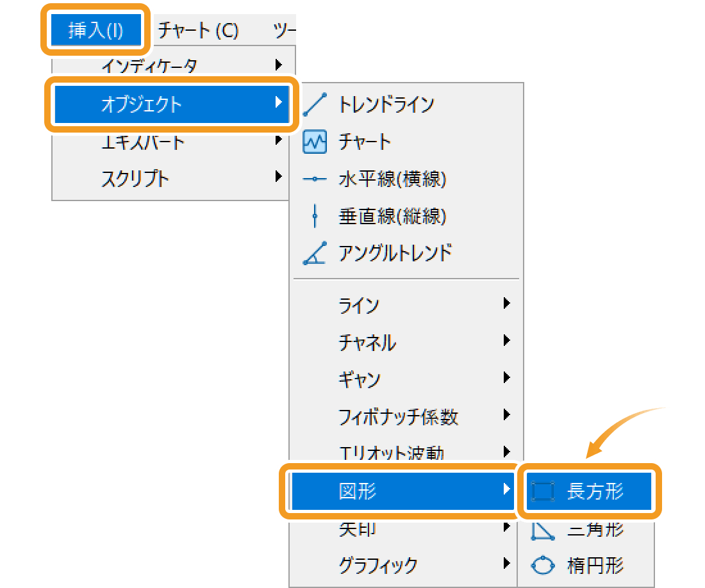Select 三角形 shape option

586,530
